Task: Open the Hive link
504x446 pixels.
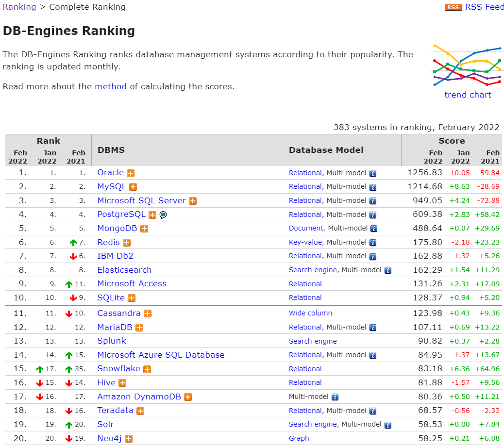Action: pyautogui.click(x=106, y=383)
